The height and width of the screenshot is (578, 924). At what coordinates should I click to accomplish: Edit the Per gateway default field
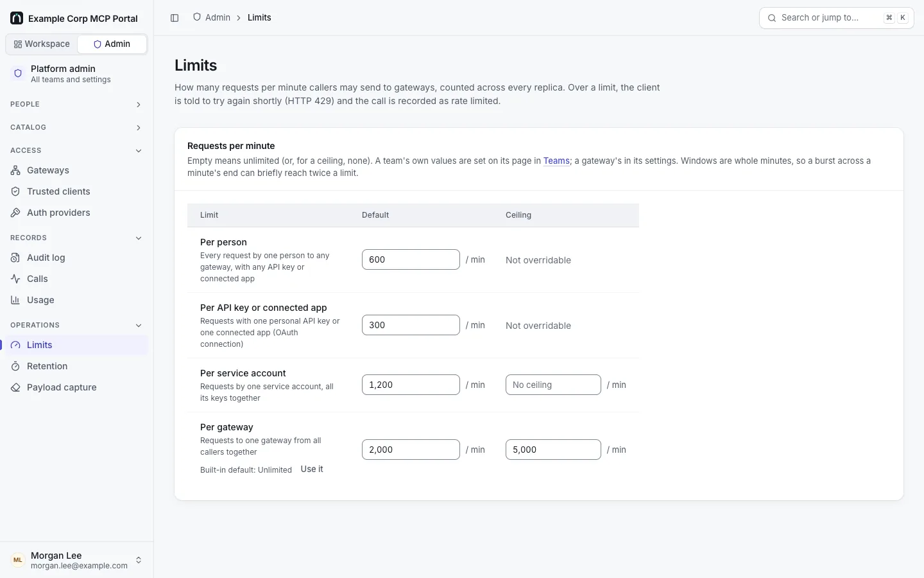411,450
